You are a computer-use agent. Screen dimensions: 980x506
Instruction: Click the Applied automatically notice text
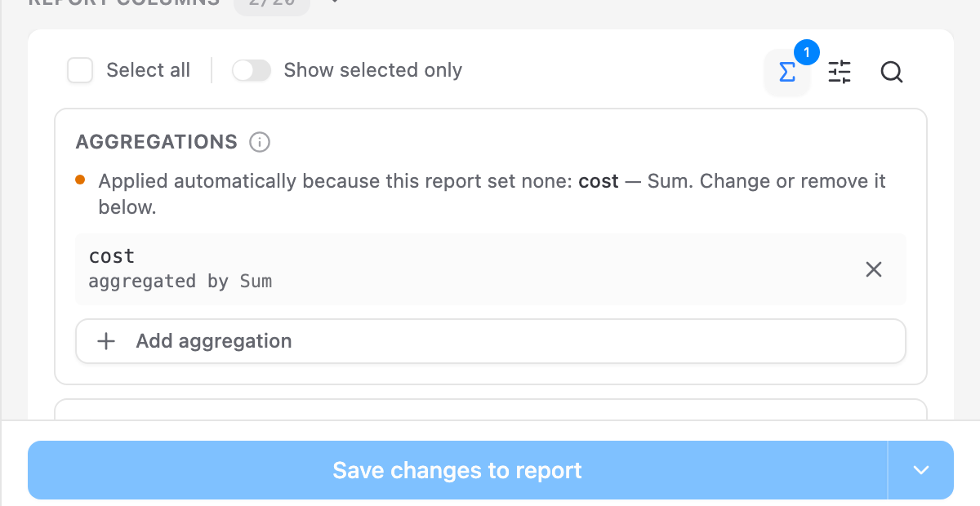coord(492,194)
